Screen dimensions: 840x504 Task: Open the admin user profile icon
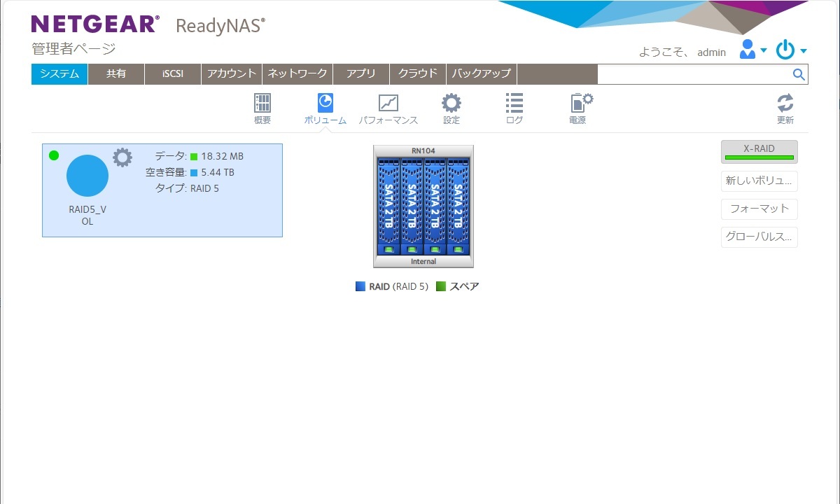[748, 50]
